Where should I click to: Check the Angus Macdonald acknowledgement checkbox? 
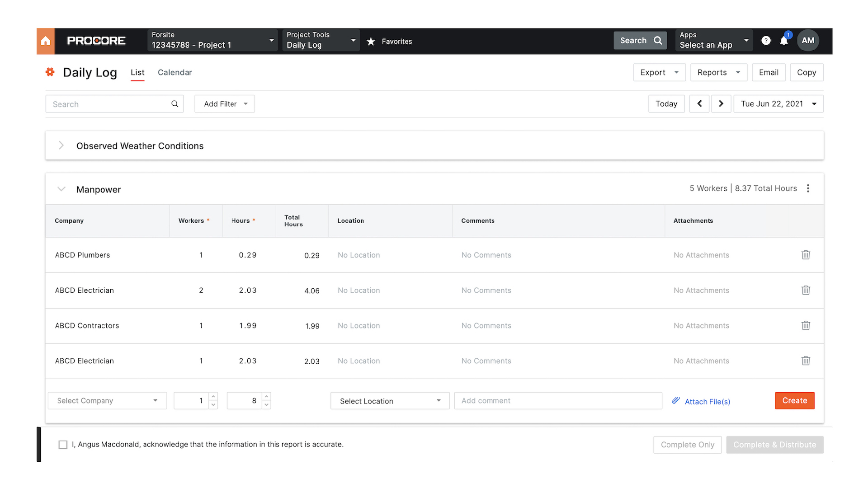point(63,445)
